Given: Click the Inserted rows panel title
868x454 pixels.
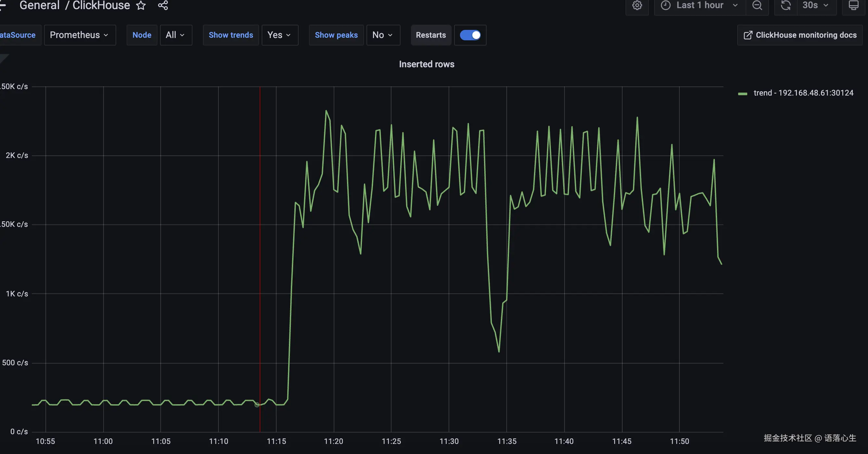Looking at the screenshot, I should [426, 64].
